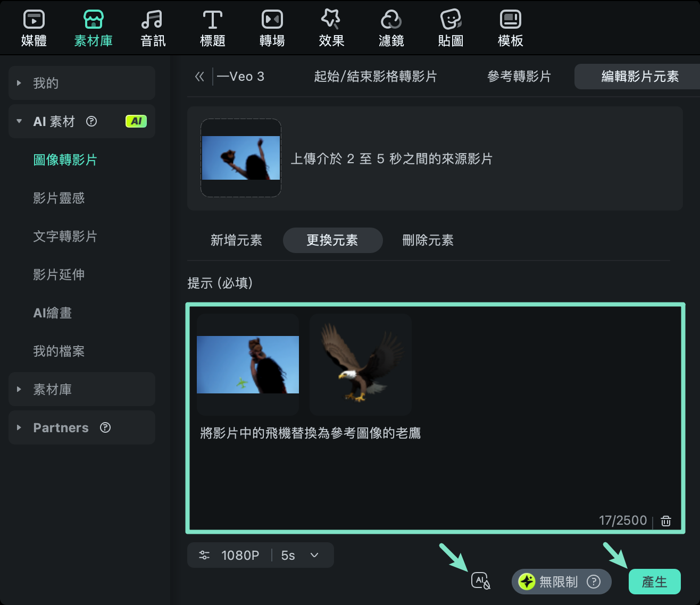This screenshot has height=605, width=700.
Task: Click the 無限制 credits button
Action: [561, 582]
